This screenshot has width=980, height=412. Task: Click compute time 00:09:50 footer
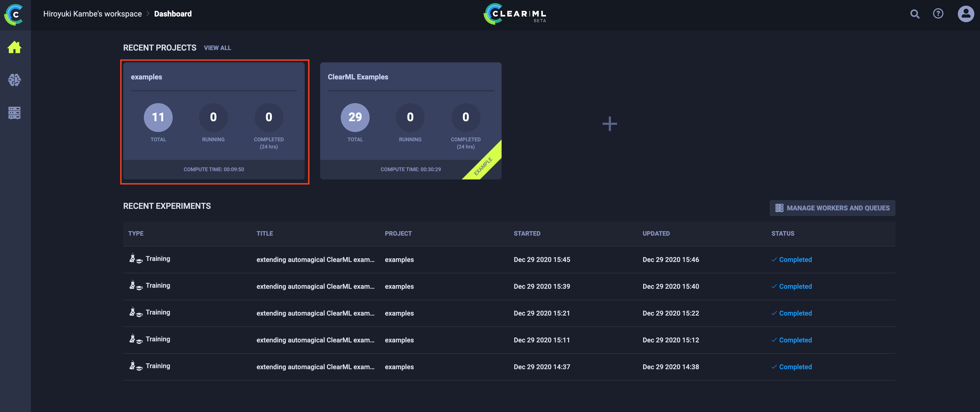(214, 169)
